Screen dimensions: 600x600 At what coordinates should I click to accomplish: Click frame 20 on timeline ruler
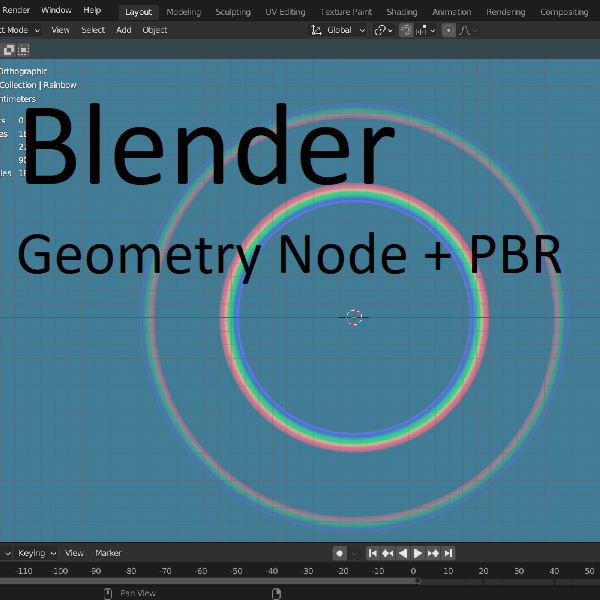483,571
